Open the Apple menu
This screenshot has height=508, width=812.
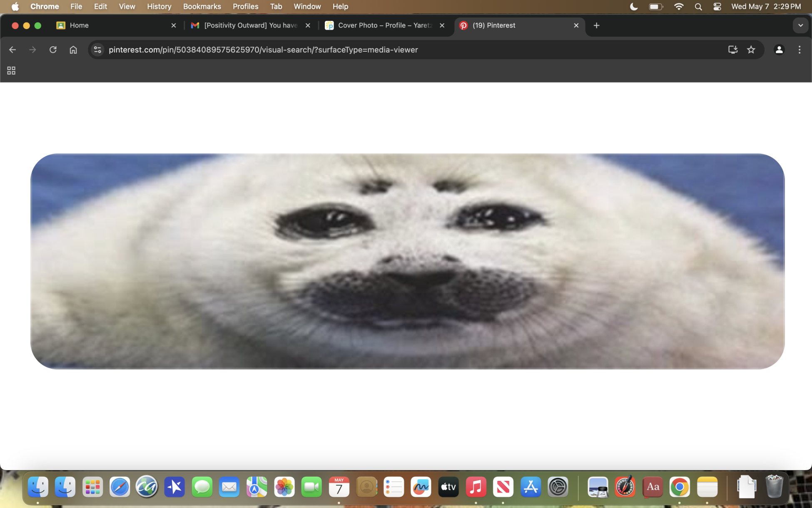click(x=15, y=6)
